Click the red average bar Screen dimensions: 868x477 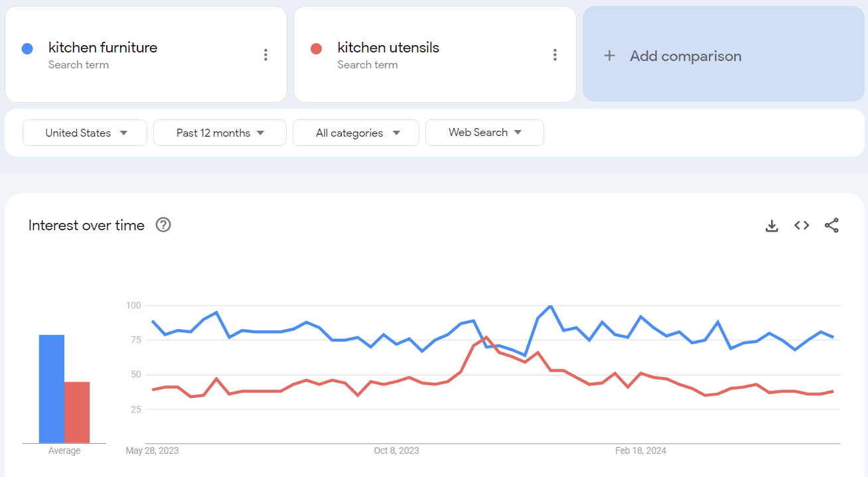[77, 413]
